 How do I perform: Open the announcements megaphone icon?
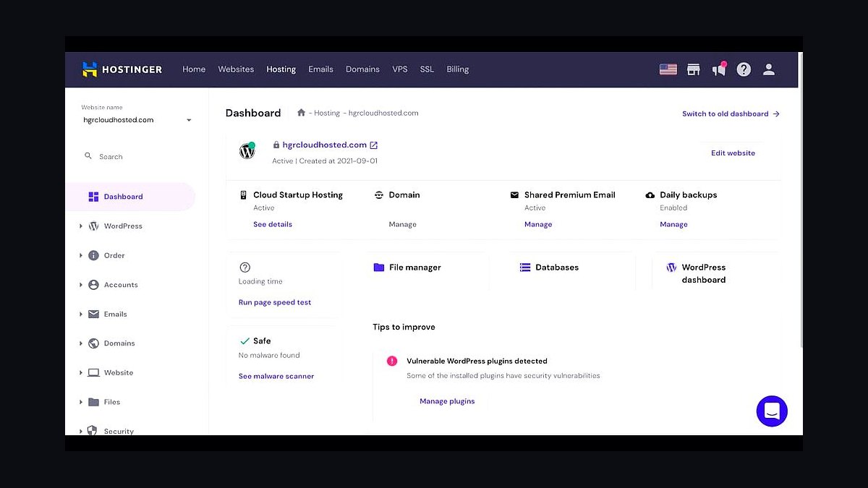pos(718,69)
